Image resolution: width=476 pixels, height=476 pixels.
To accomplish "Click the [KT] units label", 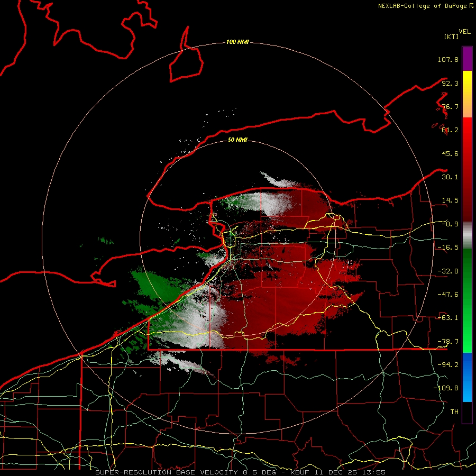I will coord(452,36).
